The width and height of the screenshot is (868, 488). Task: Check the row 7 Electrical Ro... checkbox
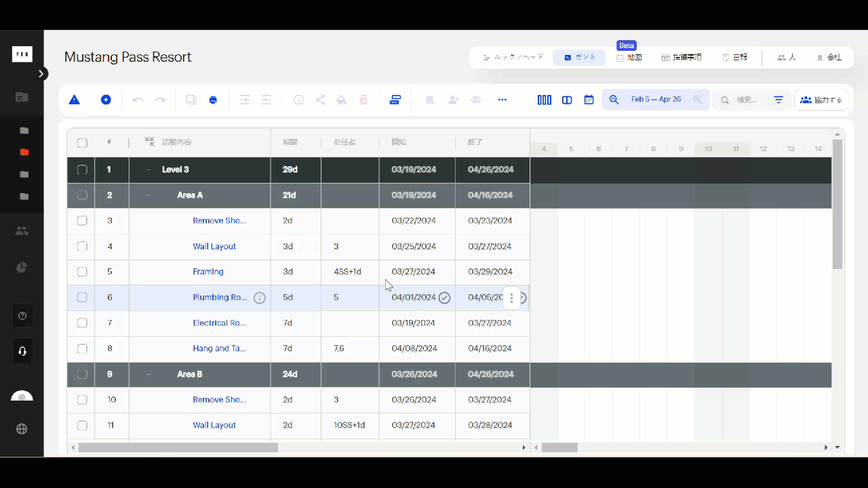point(82,323)
